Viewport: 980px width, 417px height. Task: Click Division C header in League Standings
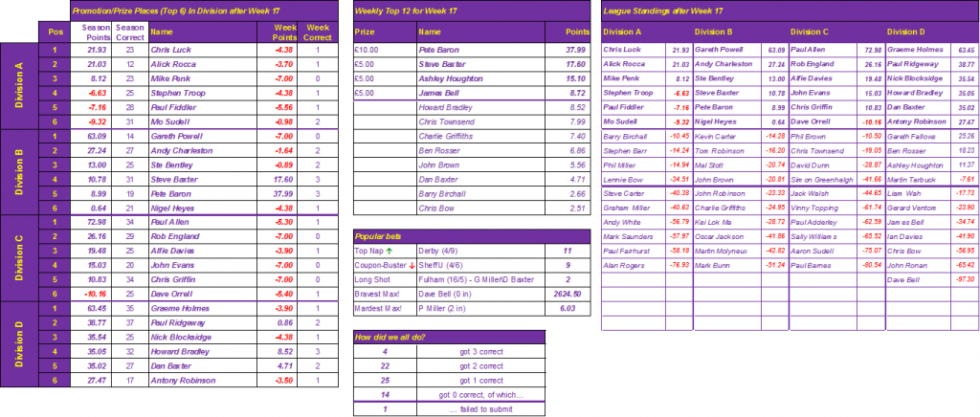[x=810, y=32]
